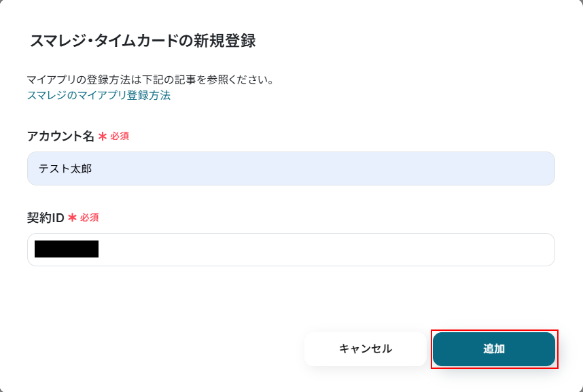This screenshot has width=583, height=392.
Task: Click the 必須 badge next to アカウント名
Action: point(120,136)
